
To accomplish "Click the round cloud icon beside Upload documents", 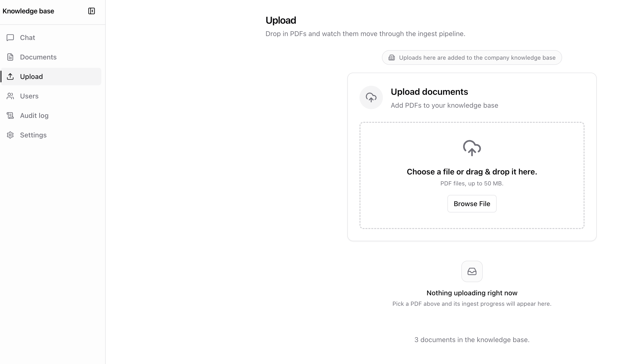I will [x=371, y=97].
